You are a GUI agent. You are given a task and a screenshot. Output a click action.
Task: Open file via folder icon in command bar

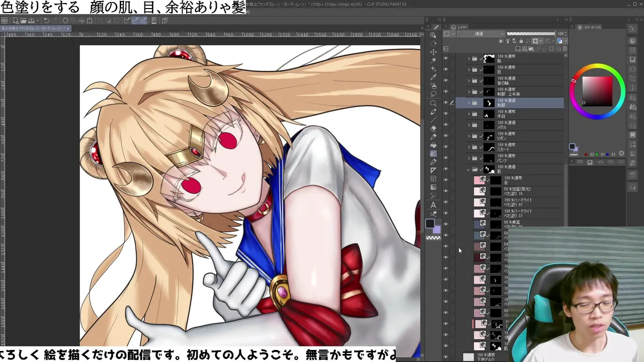(x=23, y=21)
